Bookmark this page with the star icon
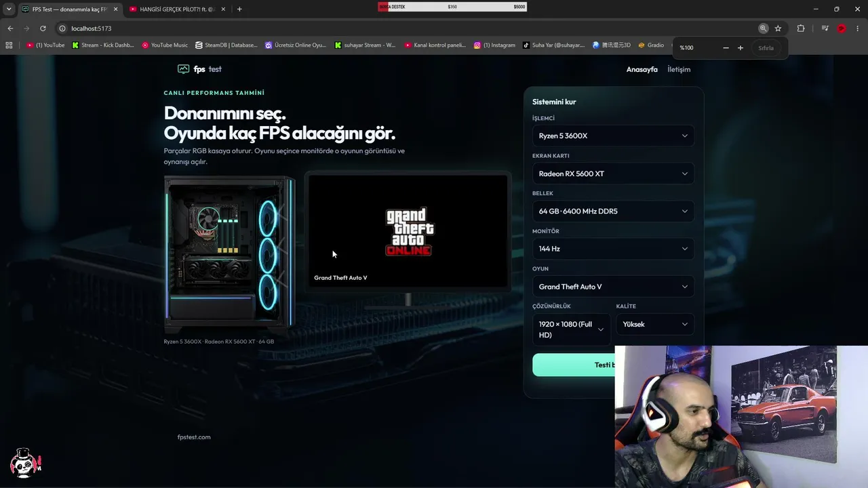Screen dimensions: 868x488 click(778, 28)
